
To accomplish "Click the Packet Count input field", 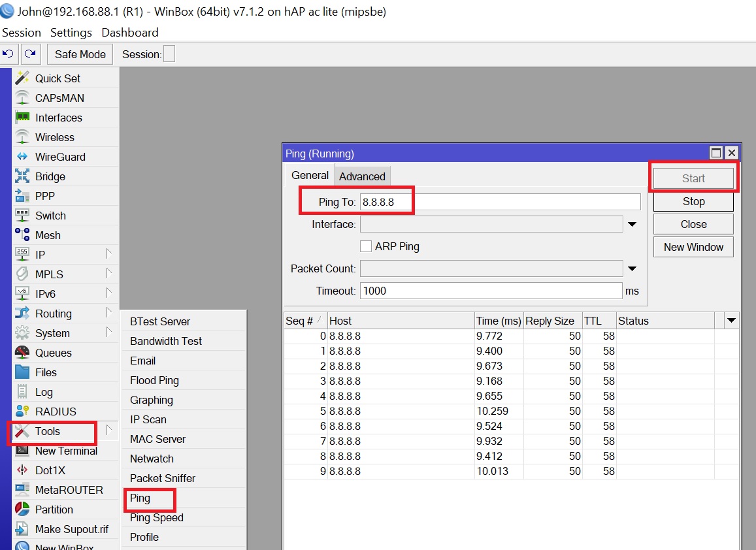I will (491, 268).
